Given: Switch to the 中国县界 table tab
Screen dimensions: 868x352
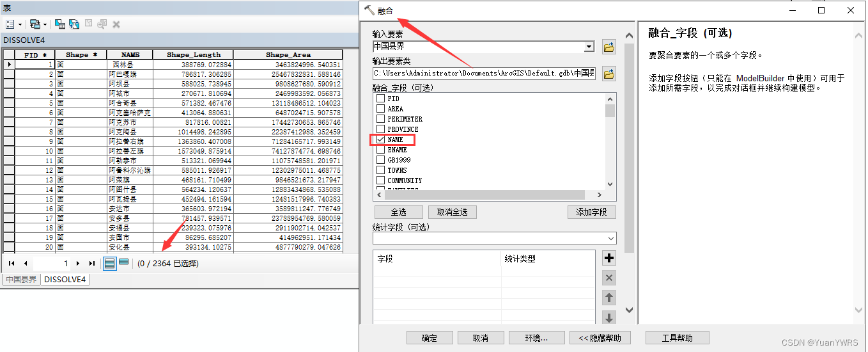Looking at the screenshot, I should pyautogui.click(x=21, y=280).
